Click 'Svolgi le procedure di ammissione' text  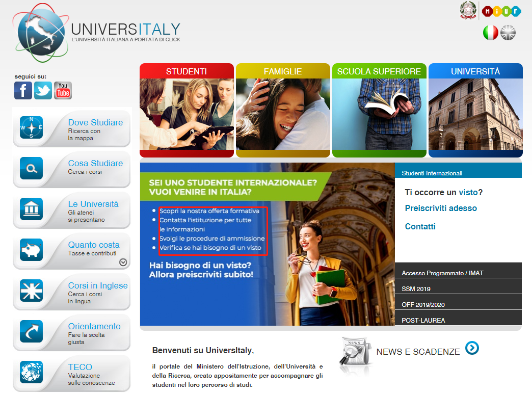click(x=212, y=239)
